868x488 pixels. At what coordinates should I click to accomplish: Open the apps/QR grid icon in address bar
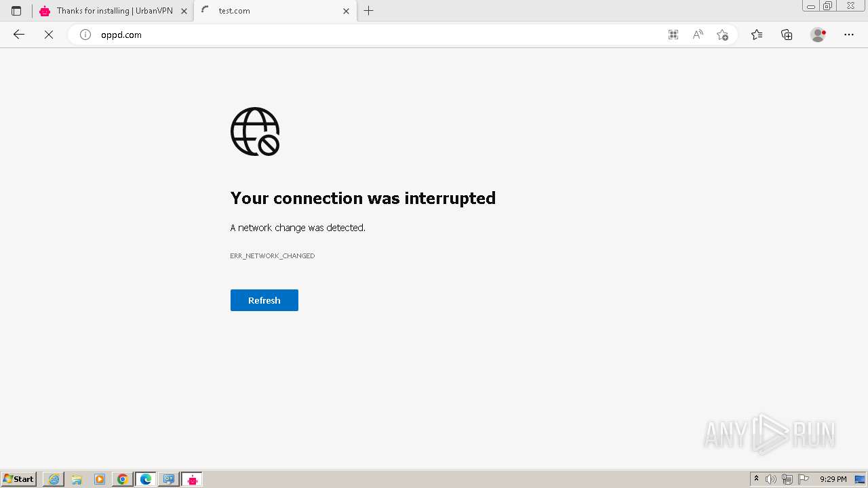(673, 35)
